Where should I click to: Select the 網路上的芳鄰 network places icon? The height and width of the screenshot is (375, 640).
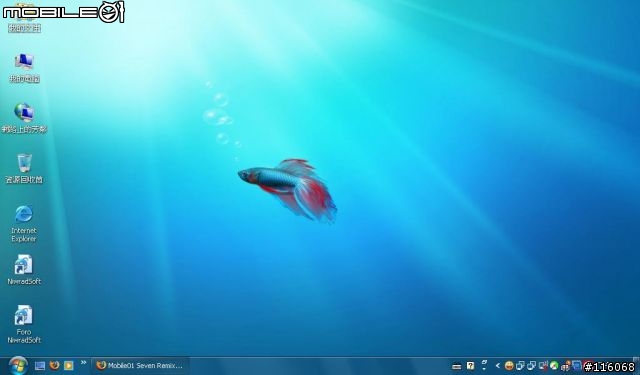point(24,118)
